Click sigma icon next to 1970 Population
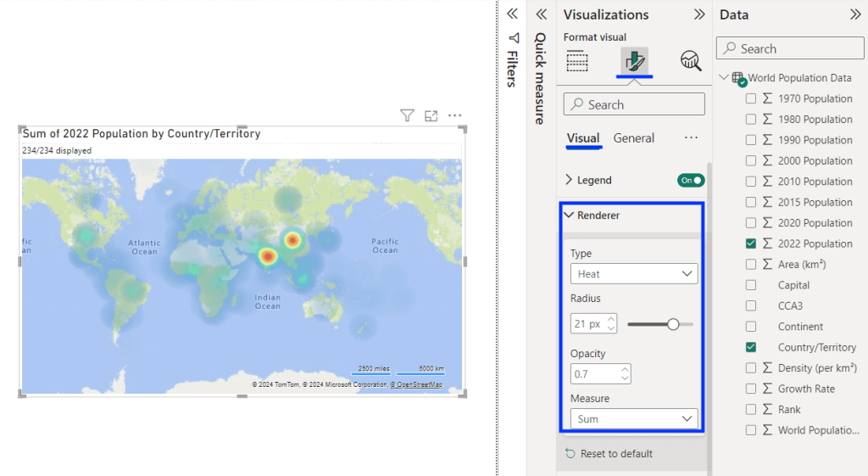 (767, 98)
